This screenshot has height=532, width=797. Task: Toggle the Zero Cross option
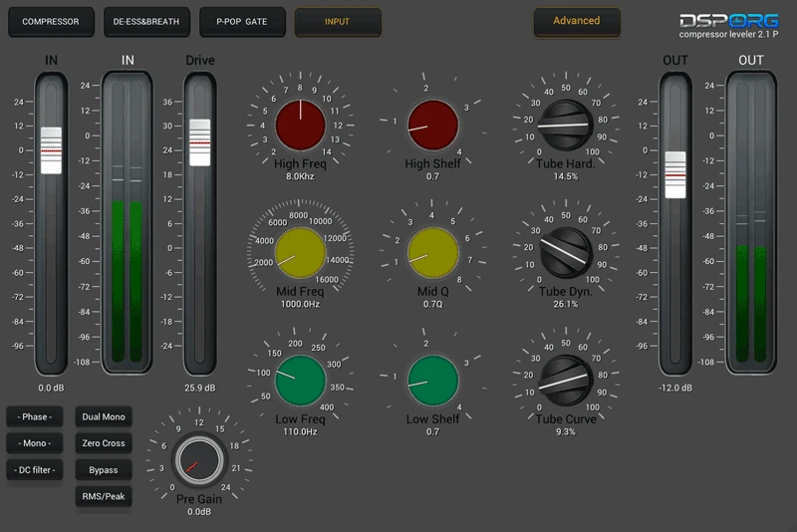[104, 443]
